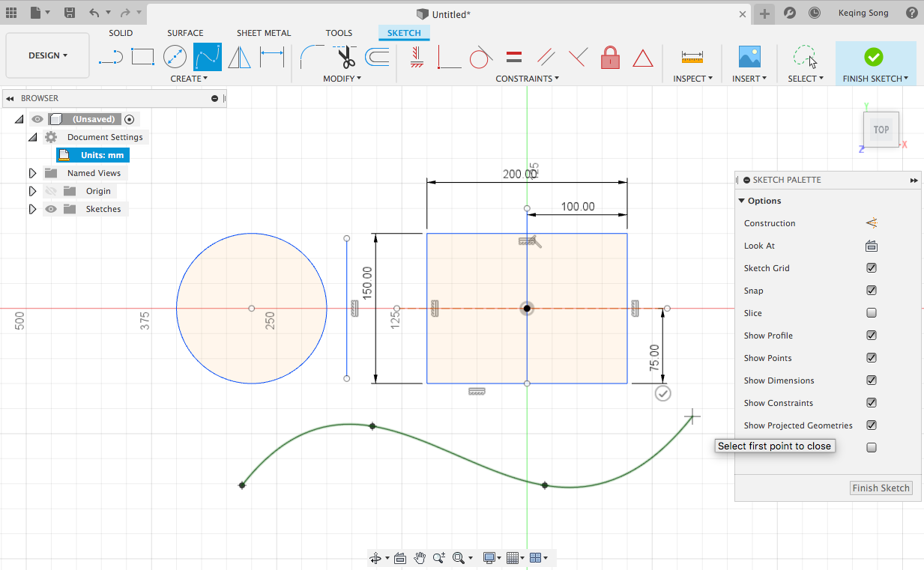Expand the Named Views tree node
This screenshot has height=570, width=924.
coord(32,173)
